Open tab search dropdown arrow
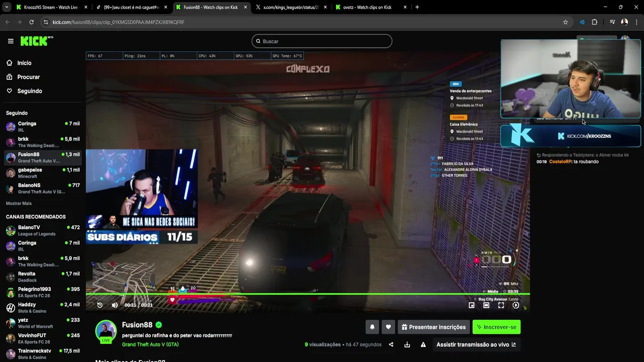Screen dimensions: 644x362 tap(6, 7)
